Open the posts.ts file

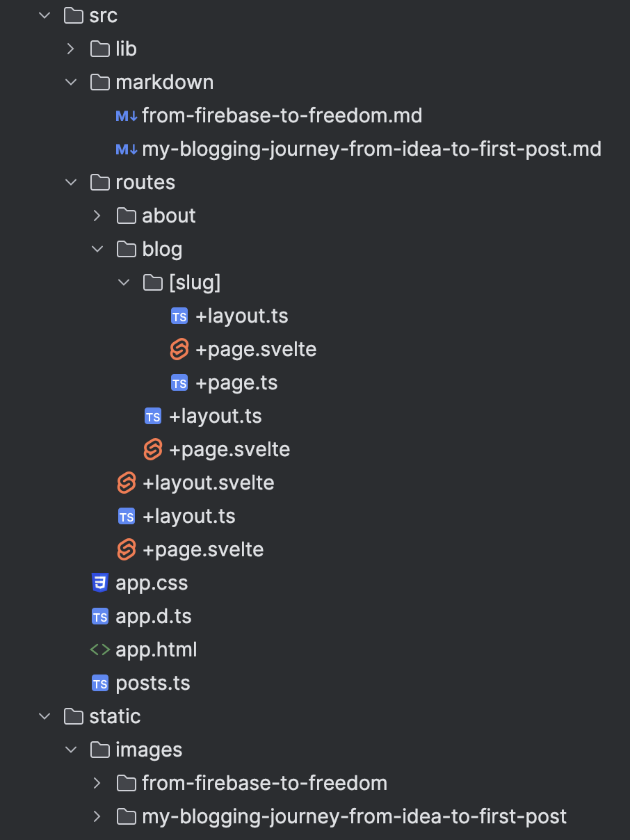pos(152,683)
